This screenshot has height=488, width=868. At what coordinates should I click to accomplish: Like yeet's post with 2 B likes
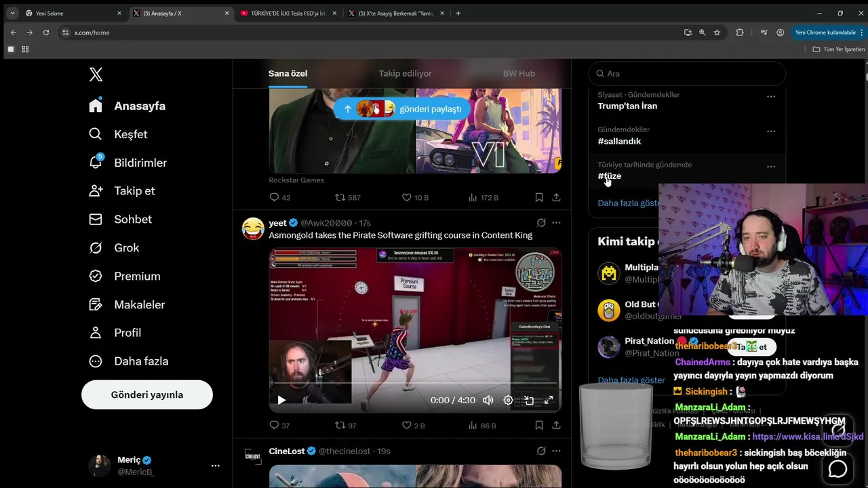click(413, 426)
